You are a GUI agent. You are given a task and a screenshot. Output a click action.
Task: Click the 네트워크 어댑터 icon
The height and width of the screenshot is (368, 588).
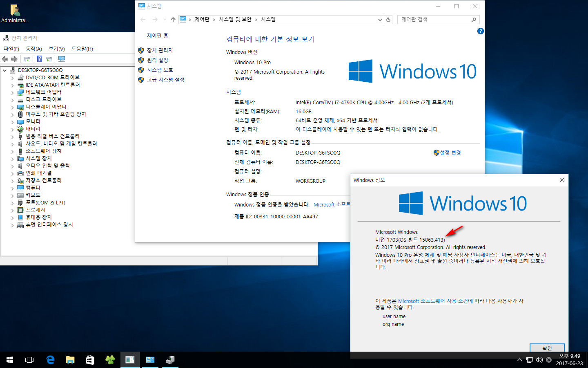tap(20, 92)
